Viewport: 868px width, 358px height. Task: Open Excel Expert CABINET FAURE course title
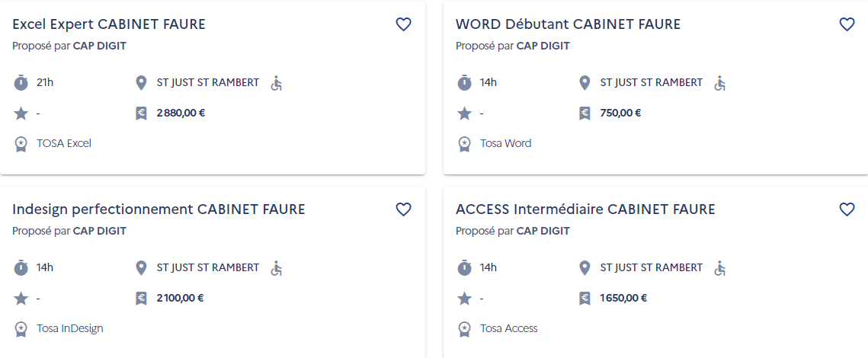[109, 24]
